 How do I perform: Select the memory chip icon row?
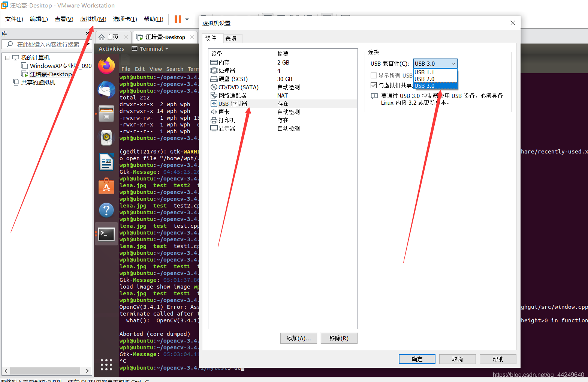(x=214, y=62)
